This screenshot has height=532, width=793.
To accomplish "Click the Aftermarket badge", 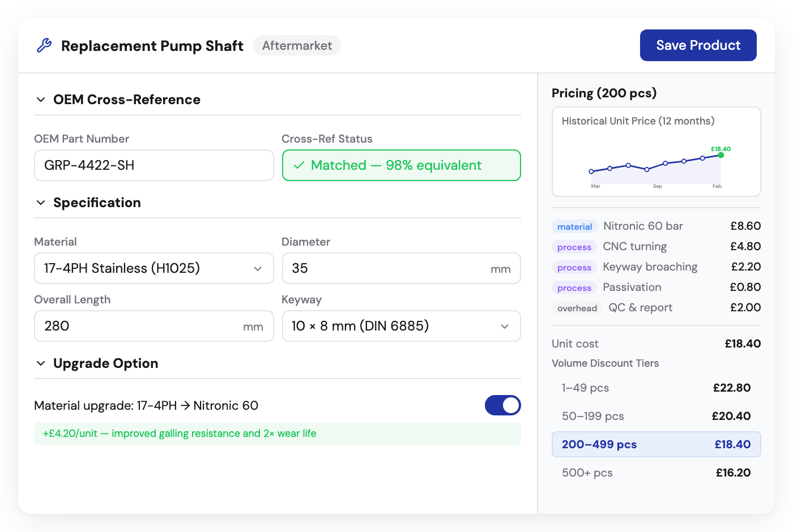I will pyautogui.click(x=297, y=45).
